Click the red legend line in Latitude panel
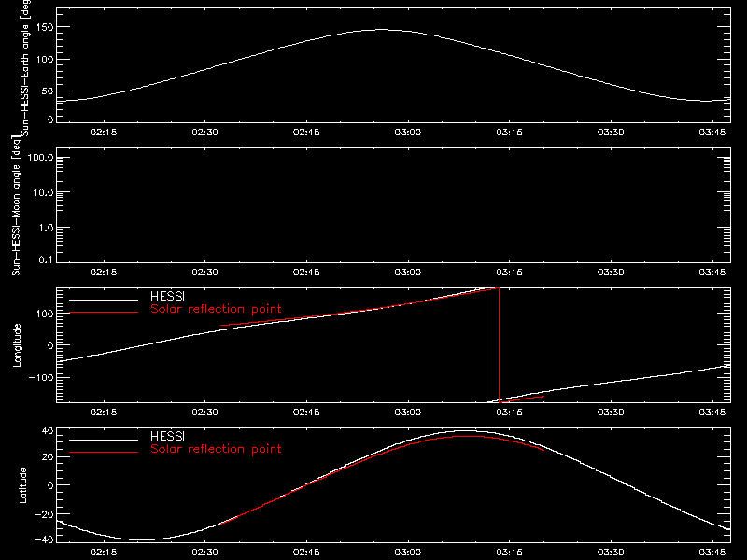 click(104, 453)
